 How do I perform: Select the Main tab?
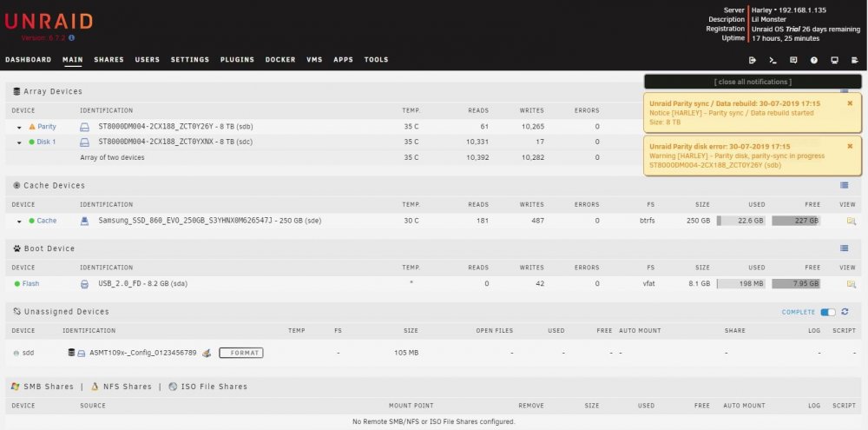(x=73, y=60)
